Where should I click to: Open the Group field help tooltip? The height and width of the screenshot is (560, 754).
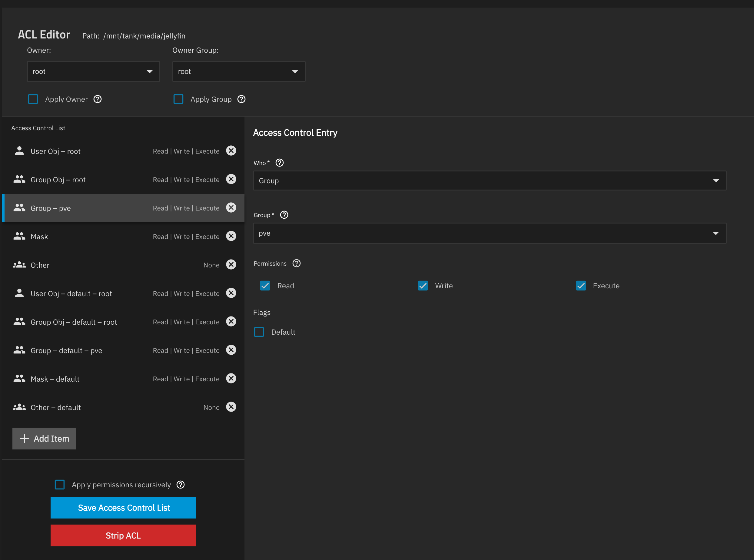pos(284,215)
